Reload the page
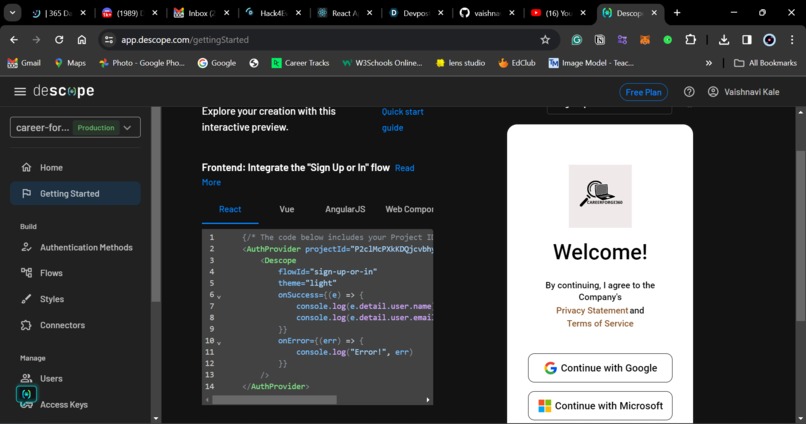Screen dimensions: 806x424 pos(59,40)
